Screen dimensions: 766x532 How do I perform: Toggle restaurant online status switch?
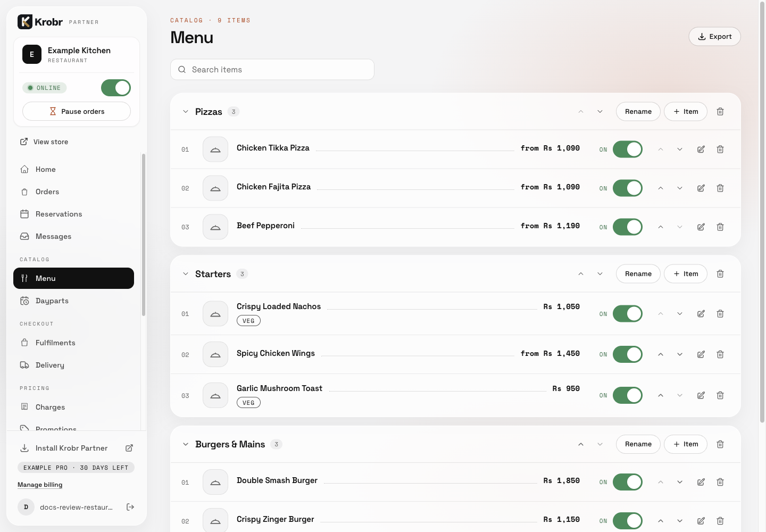[116, 88]
